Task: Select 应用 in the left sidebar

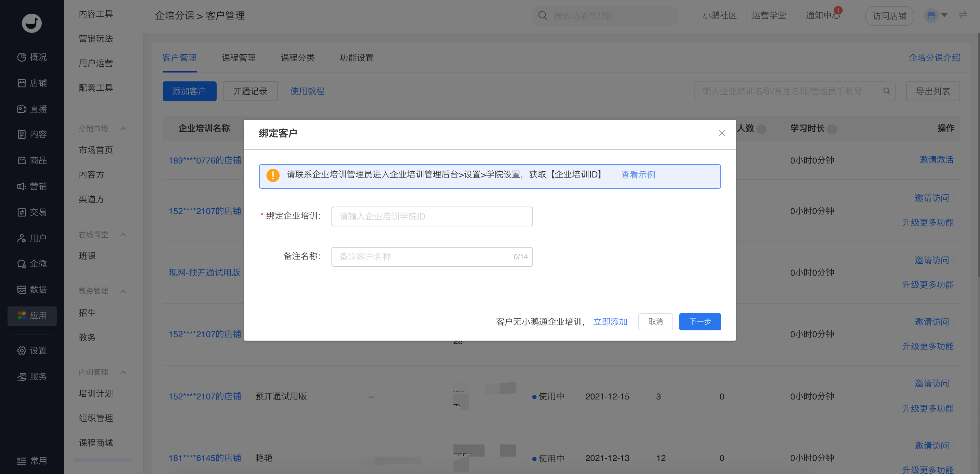Action: point(32,316)
